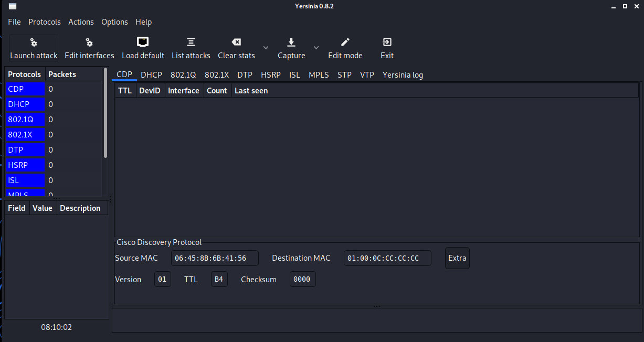644x342 pixels.
Task: Click the Count column header
Action: click(x=217, y=91)
